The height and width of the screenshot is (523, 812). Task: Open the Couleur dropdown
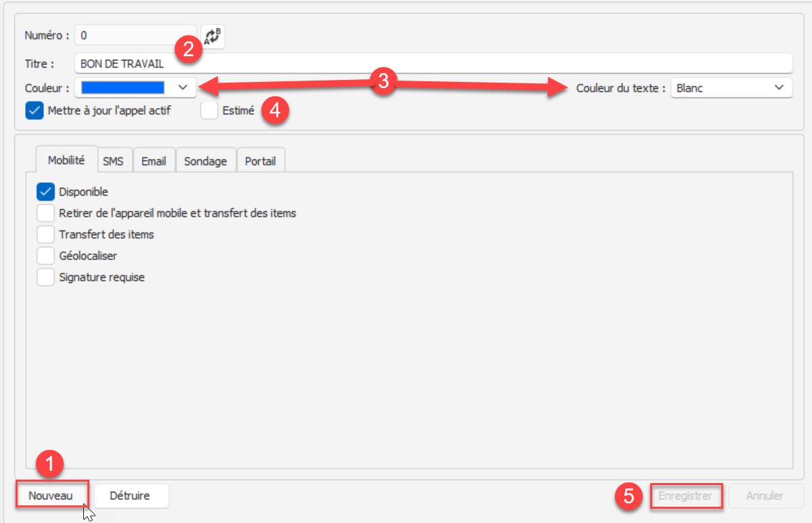point(182,87)
